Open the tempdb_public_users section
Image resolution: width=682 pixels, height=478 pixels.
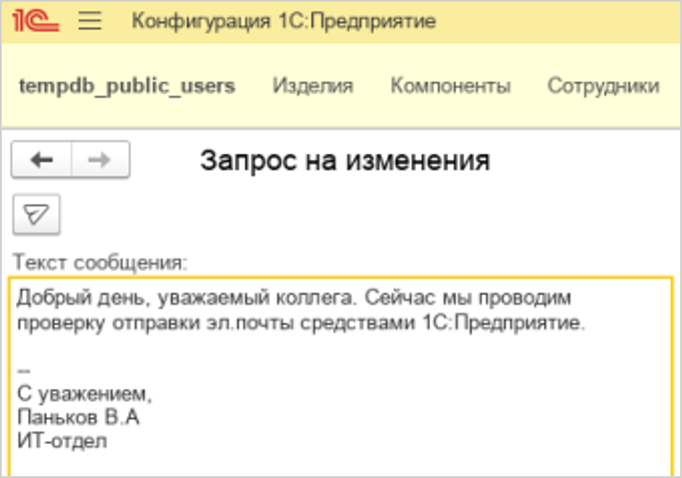[127, 86]
